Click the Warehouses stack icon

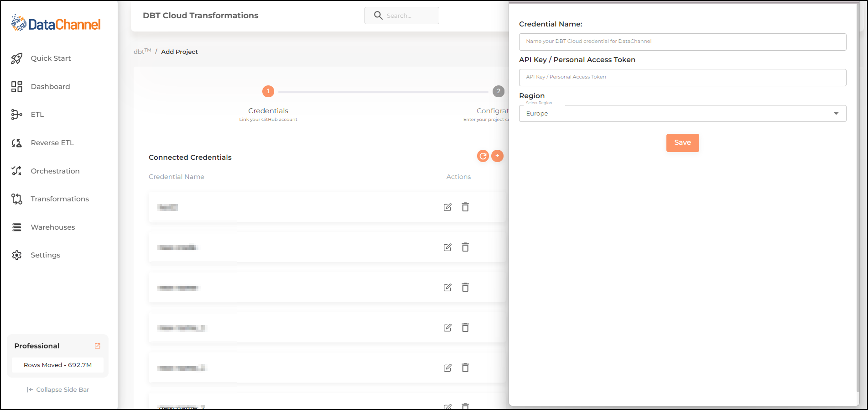pyautogui.click(x=17, y=227)
